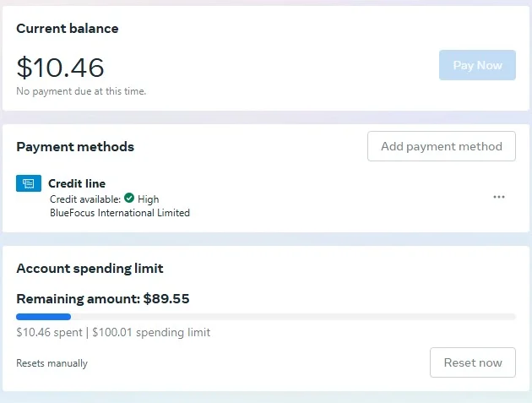Viewport: 532px width, 403px height.
Task: Click Reset now for spending limit
Action: point(473,362)
